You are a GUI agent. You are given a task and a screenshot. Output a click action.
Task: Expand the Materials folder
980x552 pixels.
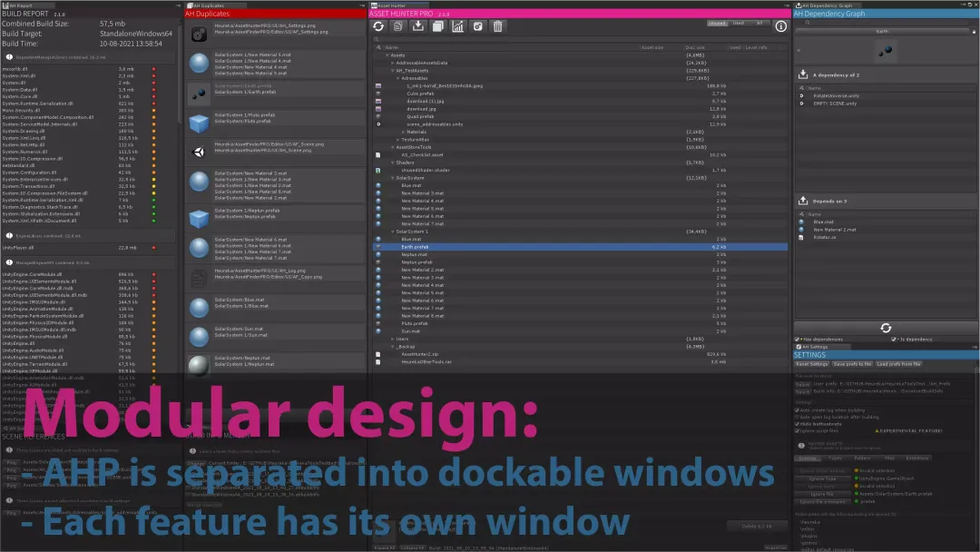pos(403,132)
